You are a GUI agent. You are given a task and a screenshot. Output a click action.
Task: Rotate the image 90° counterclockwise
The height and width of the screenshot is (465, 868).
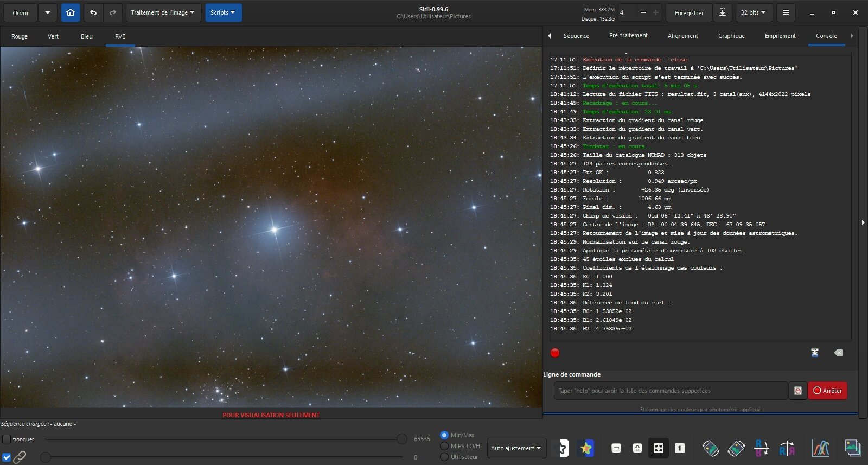pos(711,448)
